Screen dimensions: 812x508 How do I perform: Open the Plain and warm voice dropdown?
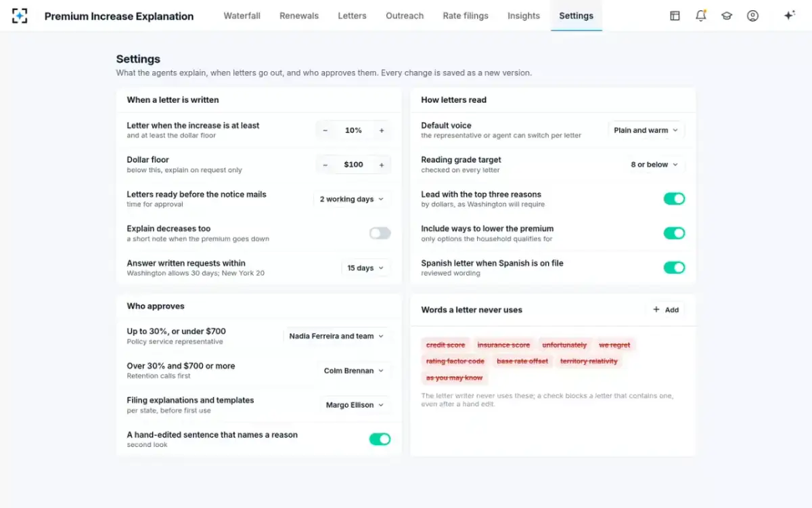[x=646, y=130]
